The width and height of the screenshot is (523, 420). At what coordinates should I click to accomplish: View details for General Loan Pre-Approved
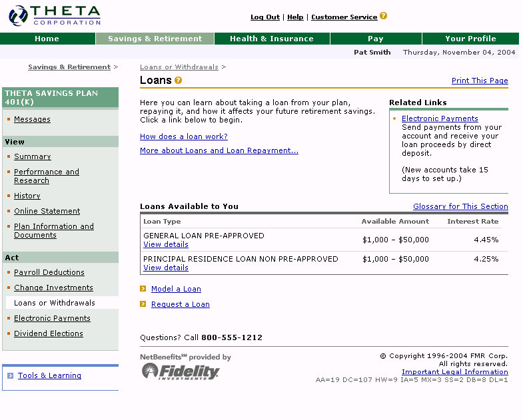click(166, 245)
